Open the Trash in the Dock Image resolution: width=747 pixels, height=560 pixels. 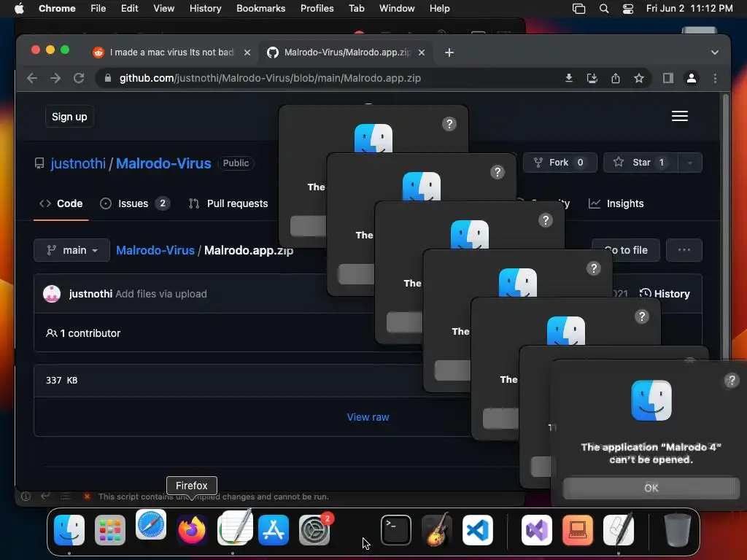[677, 529]
